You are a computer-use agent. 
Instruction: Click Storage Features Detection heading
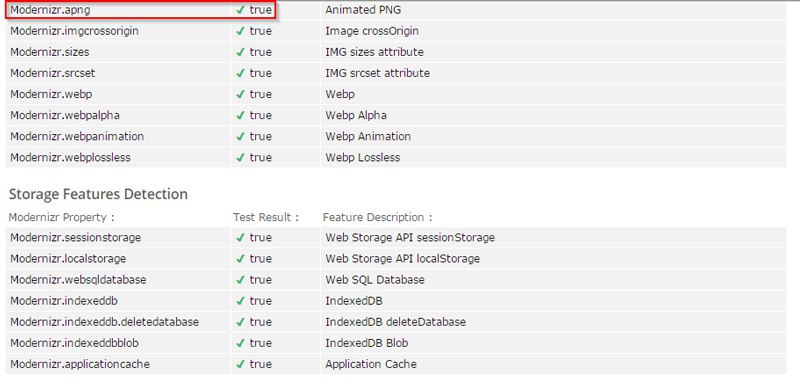coord(98,194)
